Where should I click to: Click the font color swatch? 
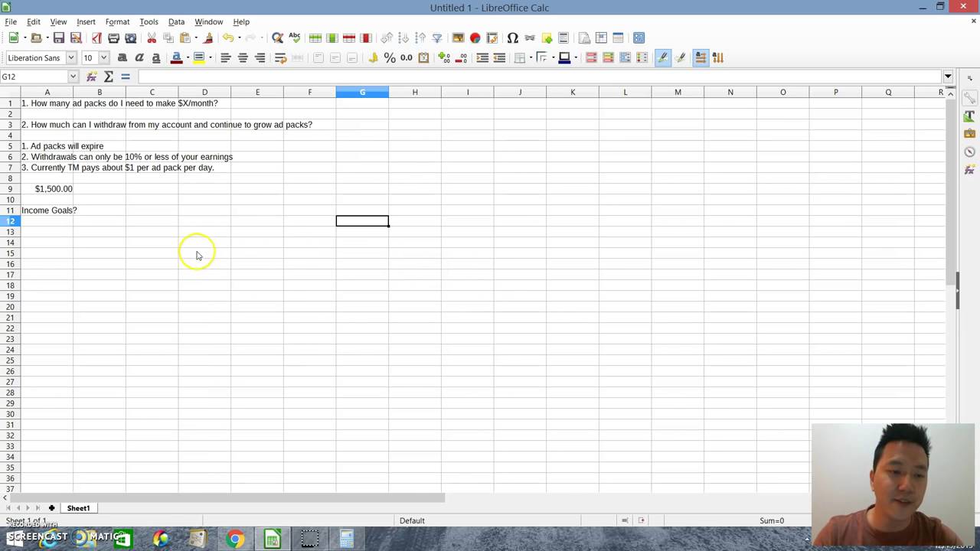(176, 57)
